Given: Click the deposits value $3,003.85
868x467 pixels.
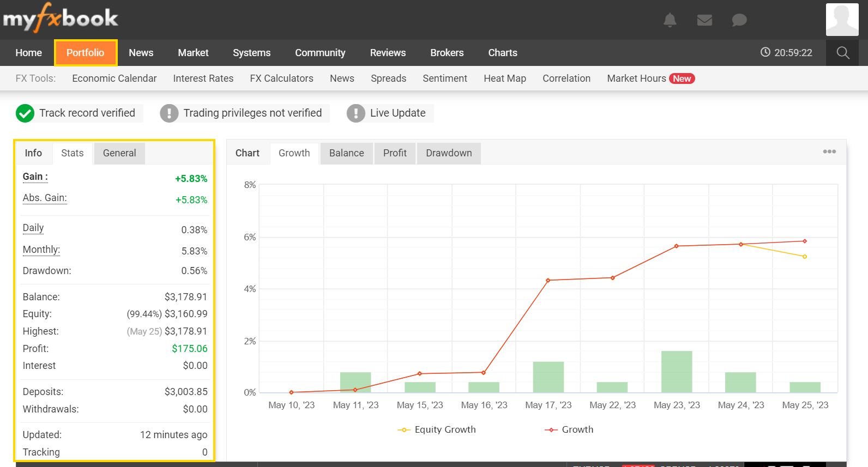Looking at the screenshot, I should tap(186, 392).
